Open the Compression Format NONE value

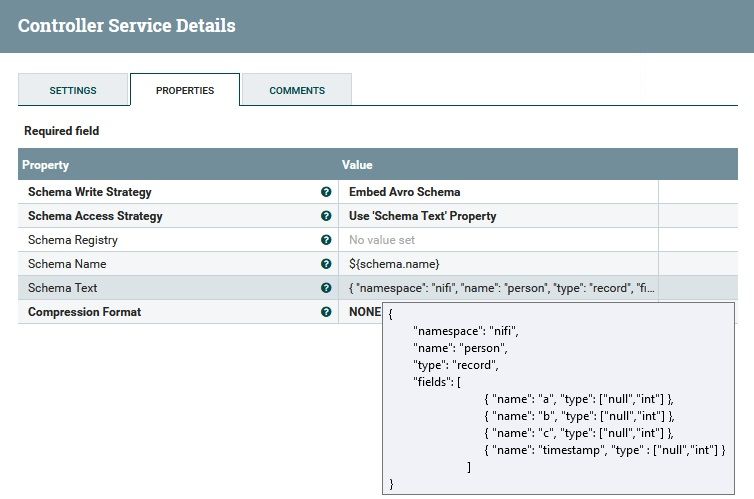coord(364,312)
